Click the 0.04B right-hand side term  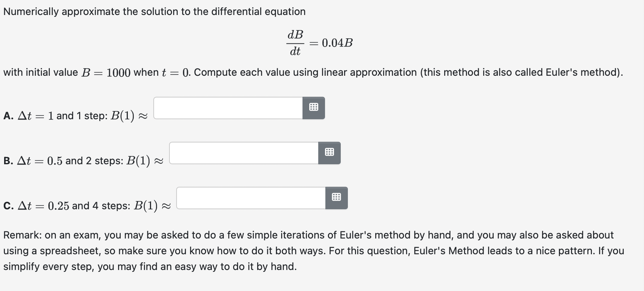pos(337,43)
